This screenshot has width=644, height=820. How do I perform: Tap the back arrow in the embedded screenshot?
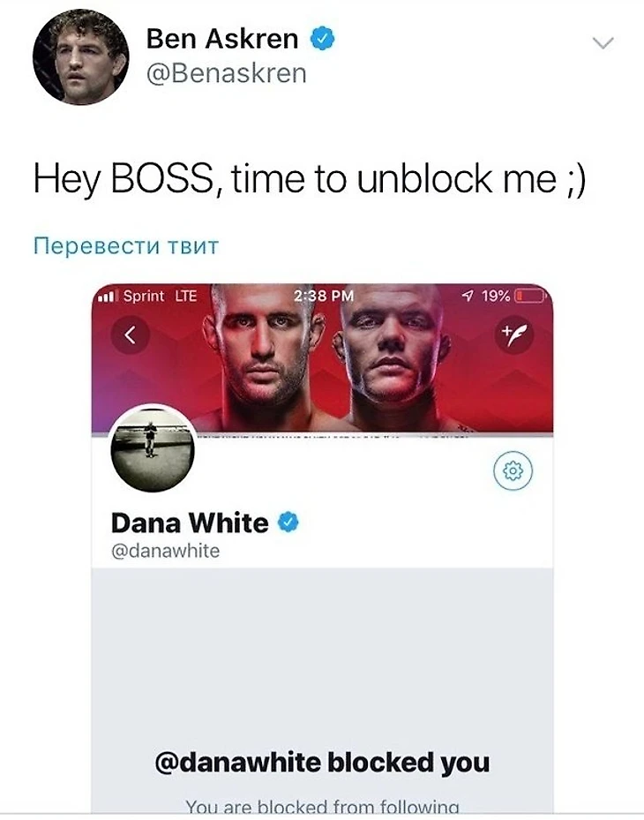[131, 335]
